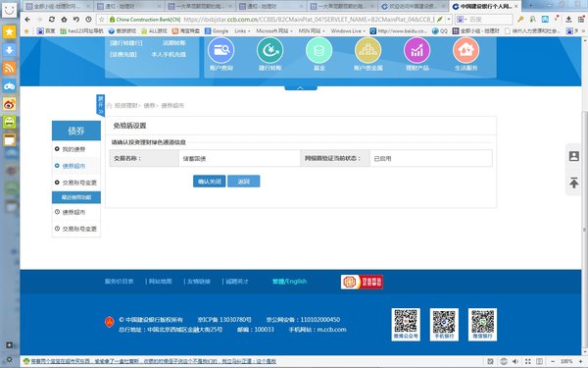Open the Windows Live bookmark folder

click(x=348, y=30)
